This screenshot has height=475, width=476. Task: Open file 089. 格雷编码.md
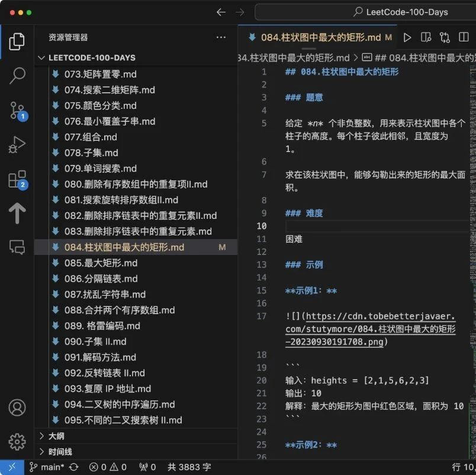(x=136, y=326)
